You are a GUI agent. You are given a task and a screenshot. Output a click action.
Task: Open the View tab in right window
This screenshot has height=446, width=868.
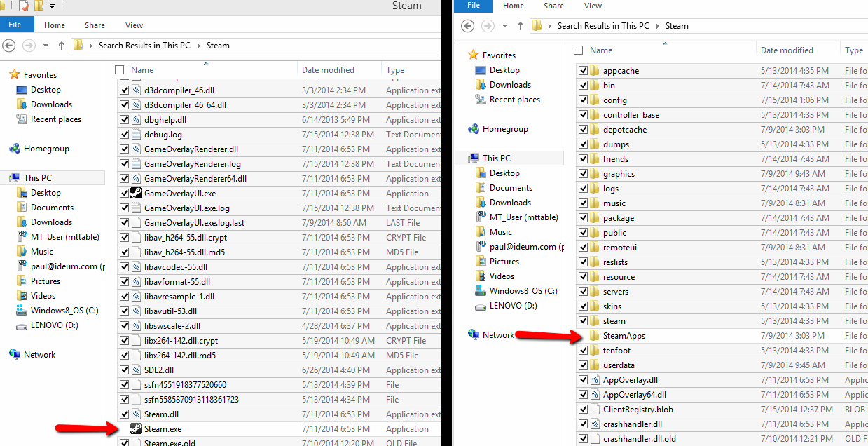point(593,6)
